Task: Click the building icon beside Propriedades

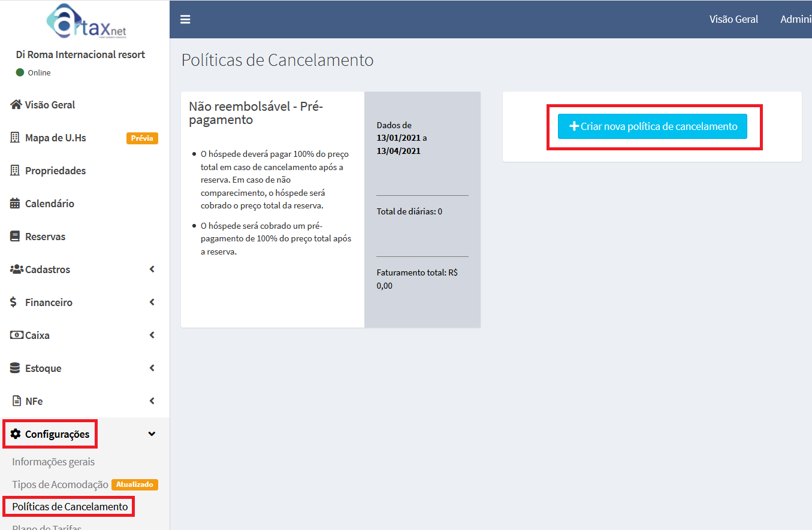Action: (x=15, y=171)
